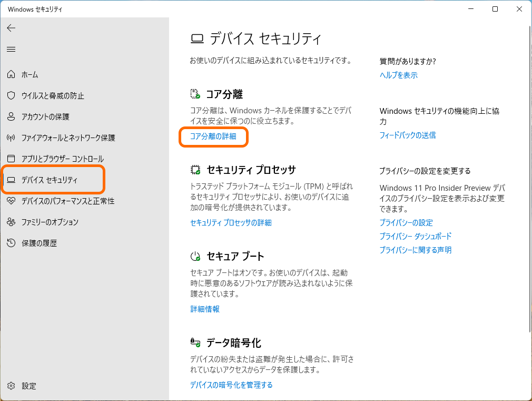Send feedback with フィードバックの送信
Viewport: 532px width, 401px height.
(407, 135)
